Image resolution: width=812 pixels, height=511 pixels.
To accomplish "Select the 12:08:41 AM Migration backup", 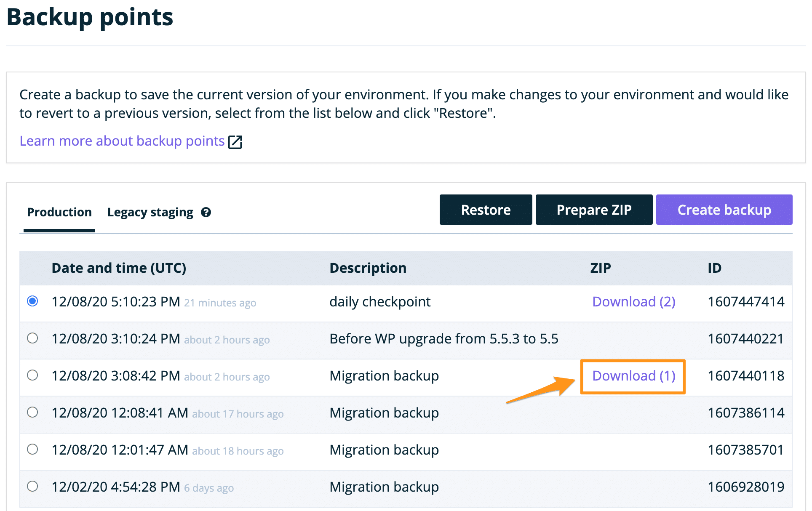I will click(33, 413).
